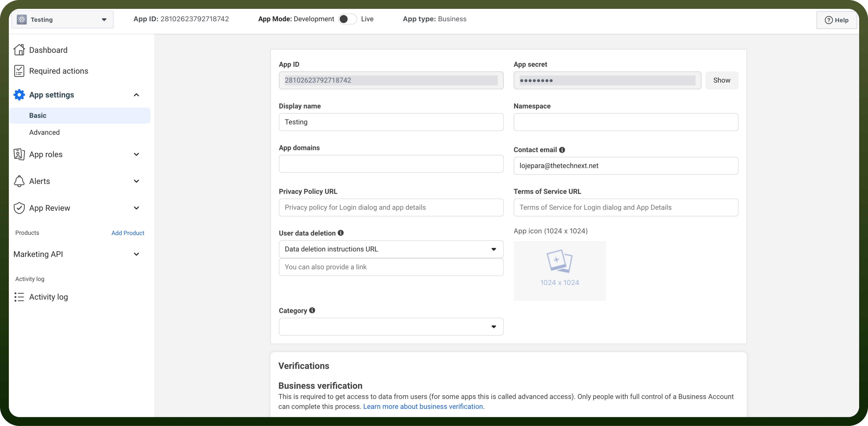
Task: Open the Testing app selector dropdown
Action: point(62,19)
